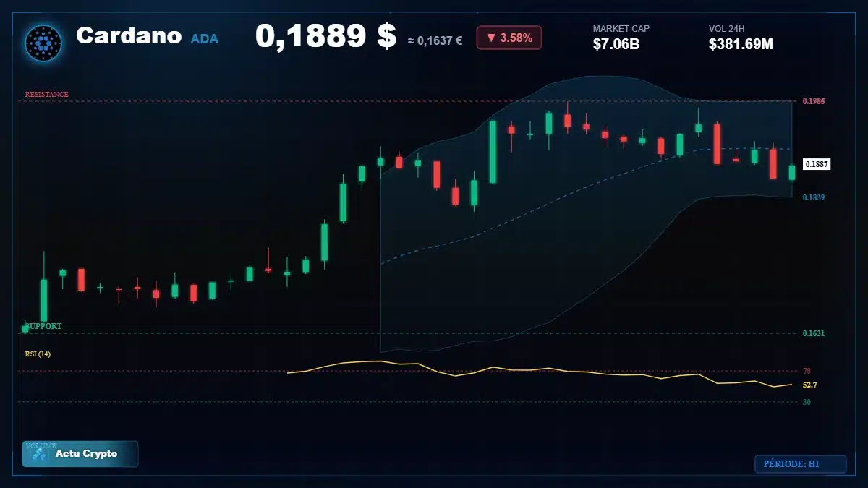This screenshot has height=488, width=868.
Task: Click the last green candlestick near 0.1887
Action: coord(792,172)
